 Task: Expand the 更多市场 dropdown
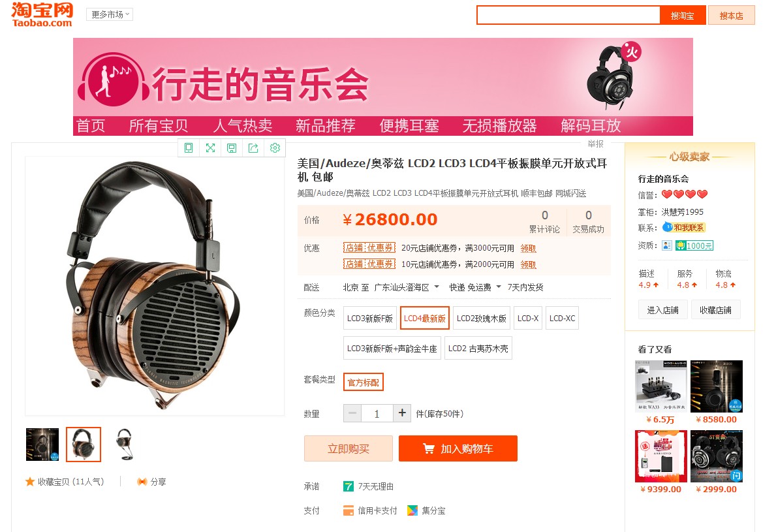coord(110,14)
